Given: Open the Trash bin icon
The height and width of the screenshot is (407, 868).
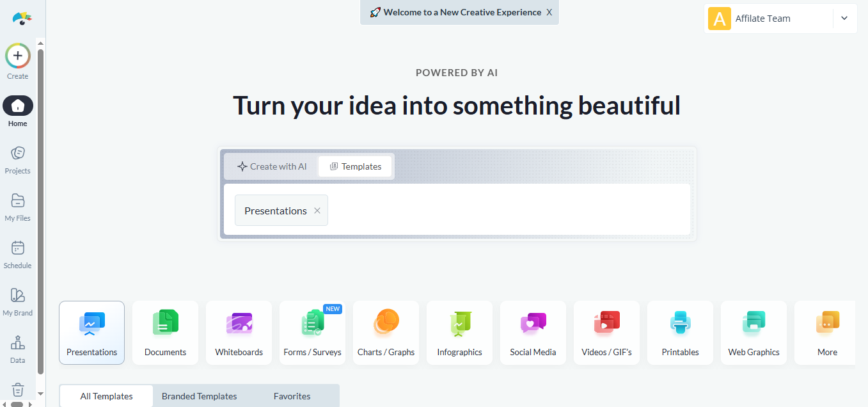Looking at the screenshot, I should pyautogui.click(x=18, y=390).
